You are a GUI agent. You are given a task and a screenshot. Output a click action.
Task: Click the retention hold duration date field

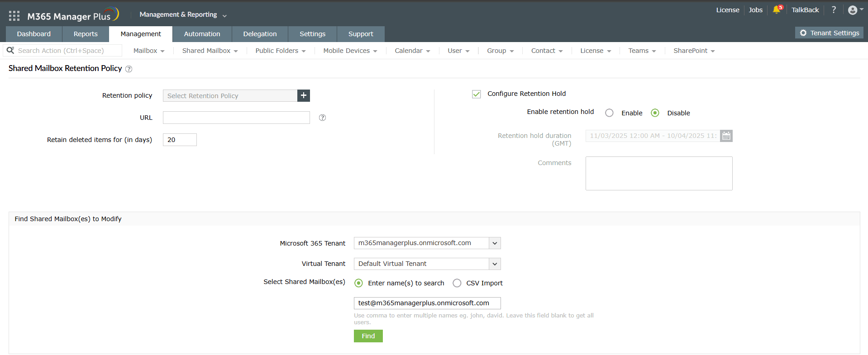pos(653,136)
